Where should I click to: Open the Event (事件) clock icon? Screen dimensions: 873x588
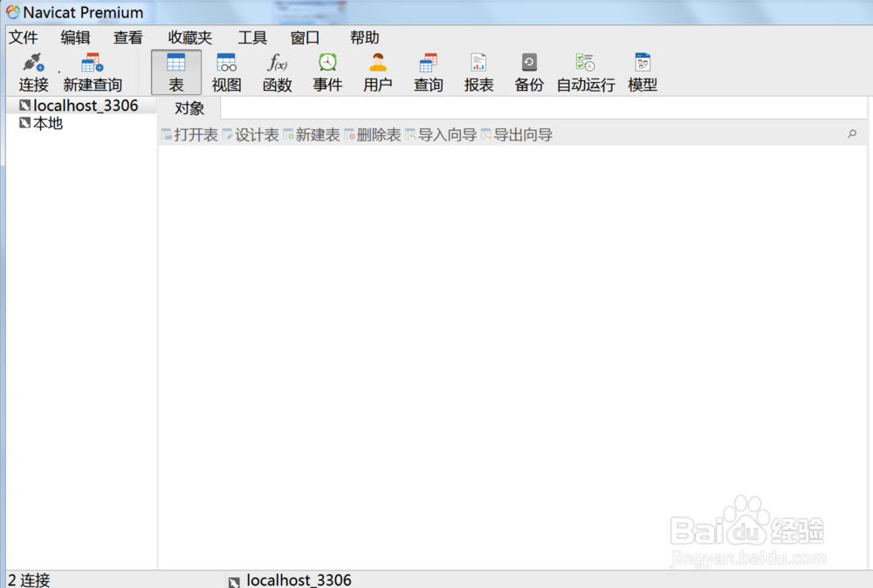tap(327, 62)
